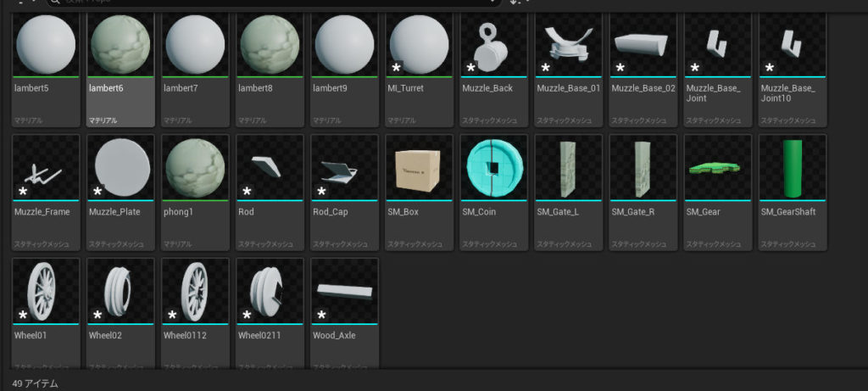Select the cyan SM_Coin mesh
This screenshot has width=868, height=391.
click(494, 168)
